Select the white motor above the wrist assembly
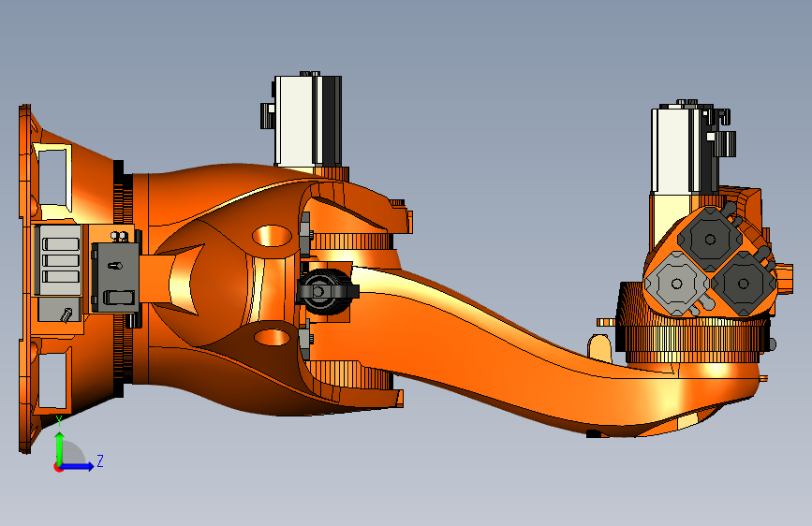 click(684, 150)
